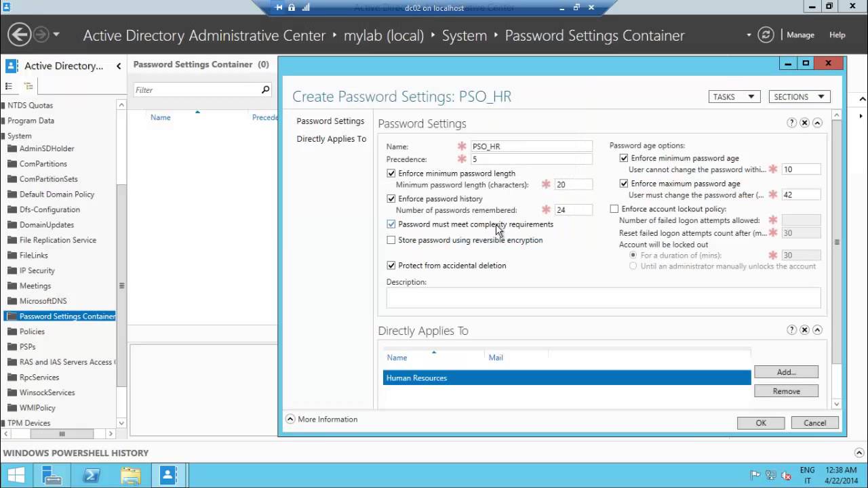Toggle Enforce maximum password age checkbox
868x488 pixels.
coord(624,184)
